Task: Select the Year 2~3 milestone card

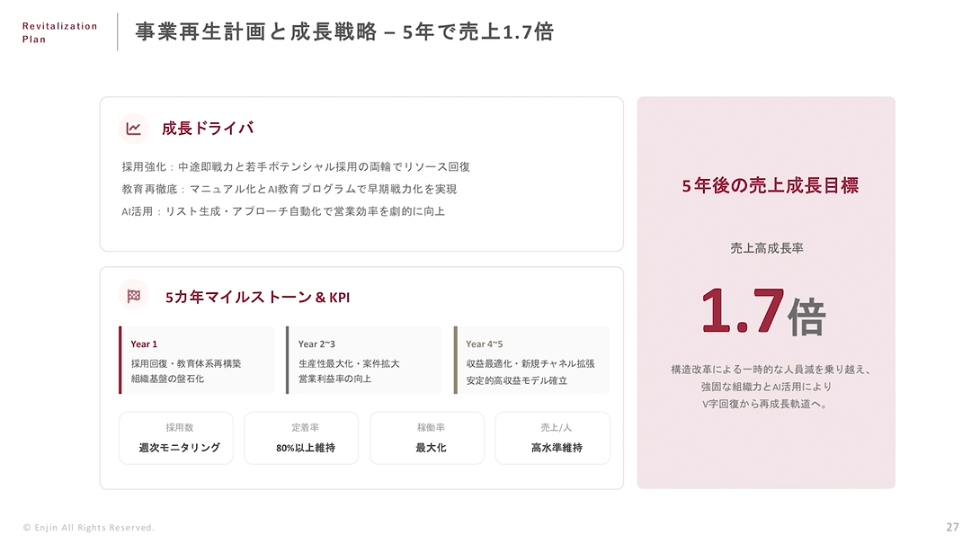Action: coord(364,361)
